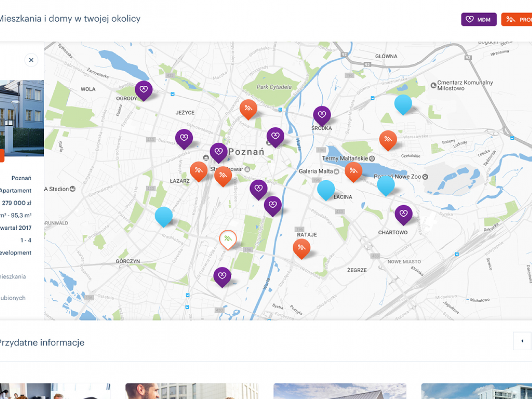Image resolution: width=532 pixels, height=399 pixels.
Task: Select blue pin above Łacina label
Action: point(326,190)
